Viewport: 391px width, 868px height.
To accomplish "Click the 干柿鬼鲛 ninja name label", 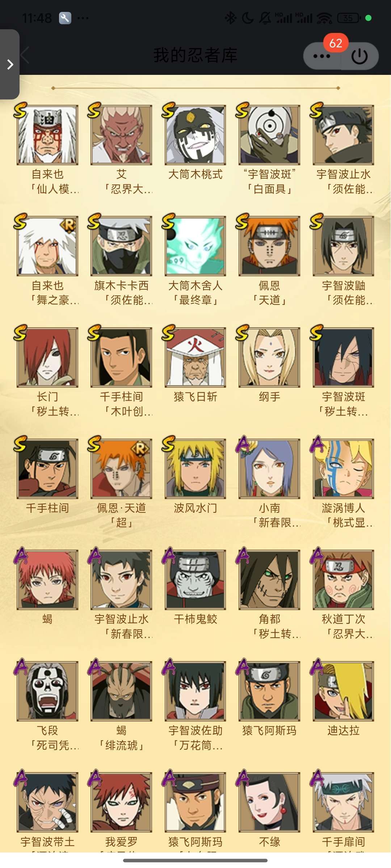I will [195, 619].
